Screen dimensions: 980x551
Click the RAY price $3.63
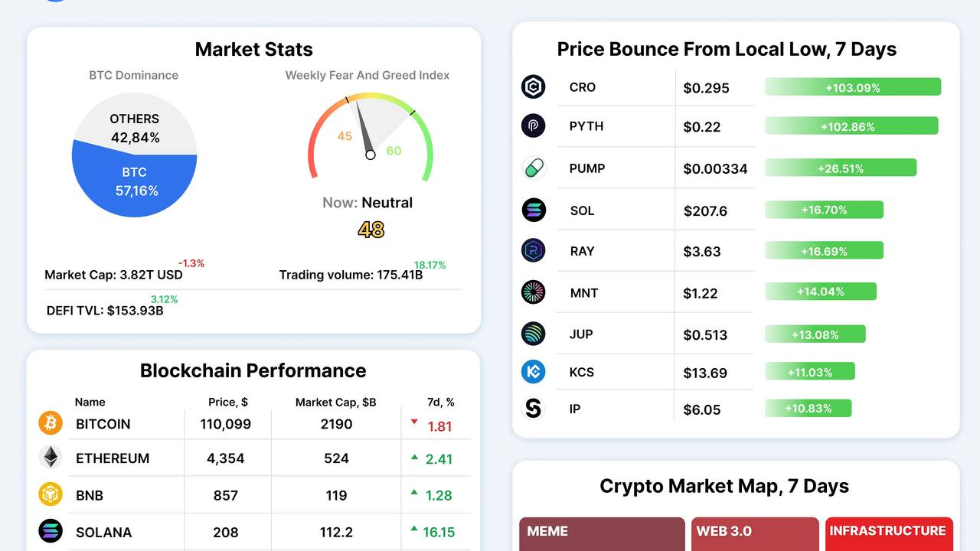coord(702,252)
